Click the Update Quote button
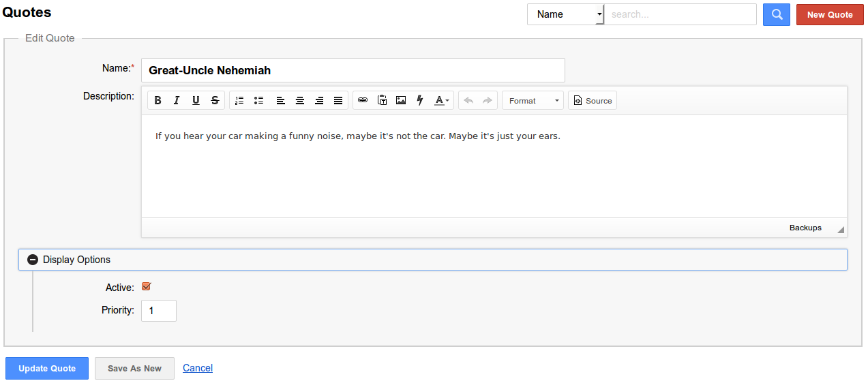868x383 pixels. pyautogui.click(x=47, y=368)
